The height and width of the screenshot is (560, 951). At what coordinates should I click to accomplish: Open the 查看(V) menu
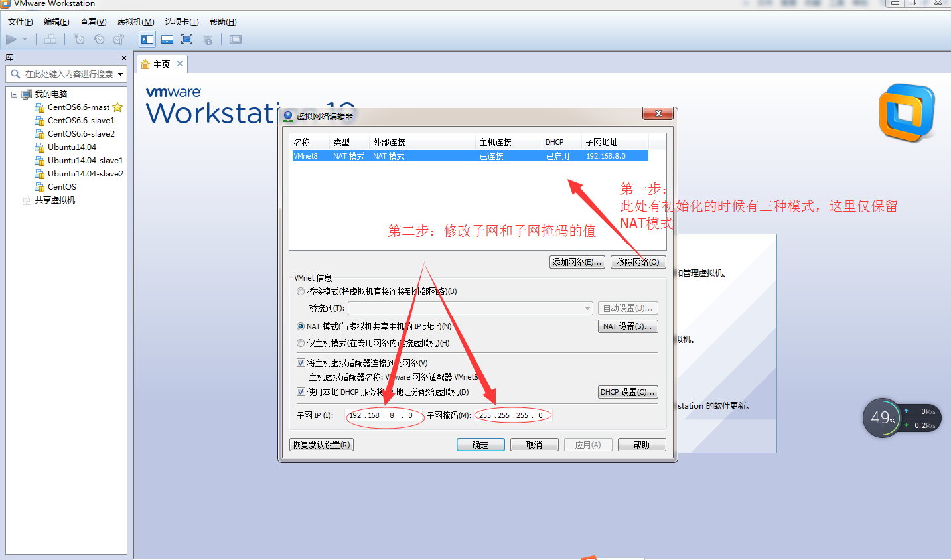point(93,22)
